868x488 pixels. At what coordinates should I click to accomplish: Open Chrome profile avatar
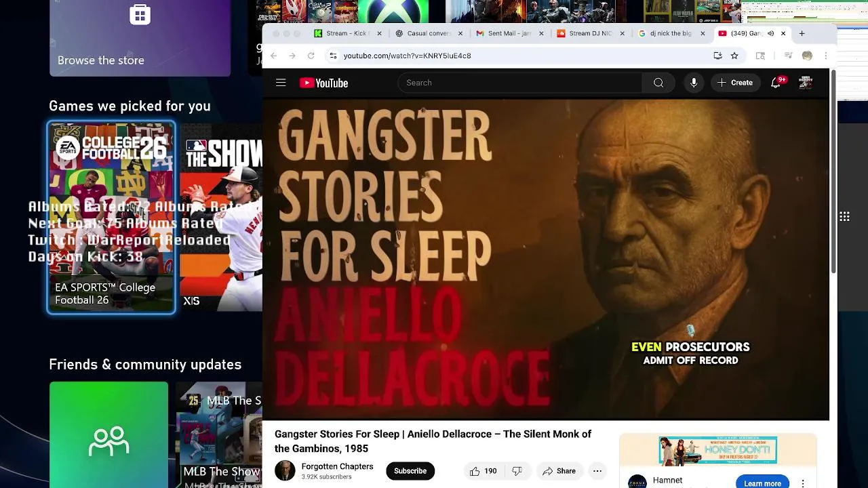(807, 56)
